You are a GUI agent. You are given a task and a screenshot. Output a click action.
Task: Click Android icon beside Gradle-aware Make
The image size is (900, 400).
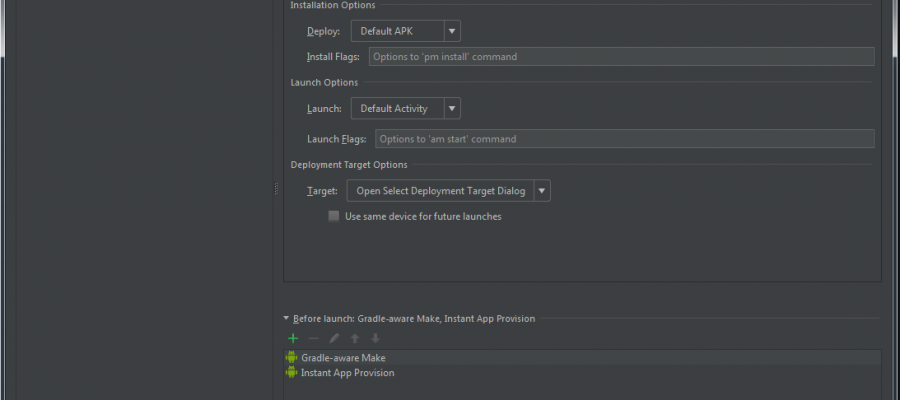pyautogui.click(x=291, y=357)
